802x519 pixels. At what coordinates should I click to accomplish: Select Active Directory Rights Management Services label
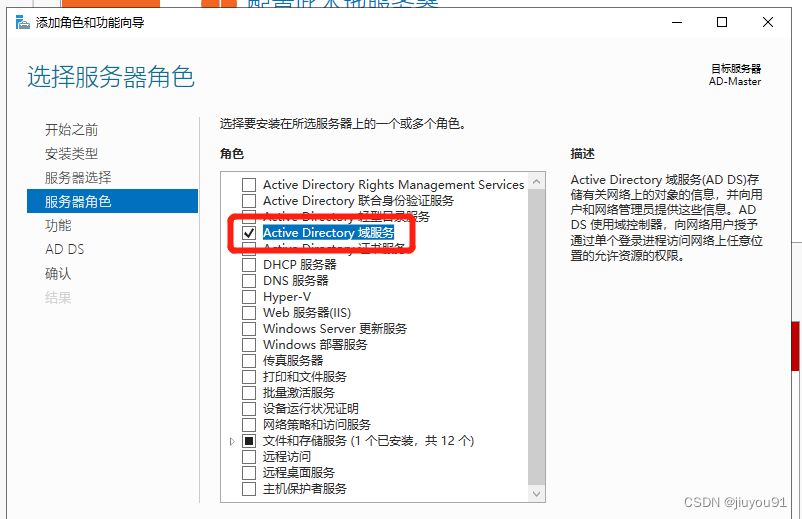click(x=393, y=185)
